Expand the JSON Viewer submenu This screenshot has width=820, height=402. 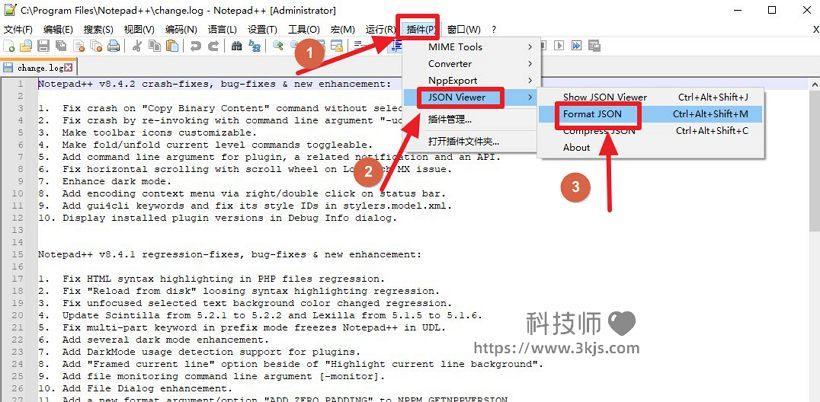[x=472, y=97]
